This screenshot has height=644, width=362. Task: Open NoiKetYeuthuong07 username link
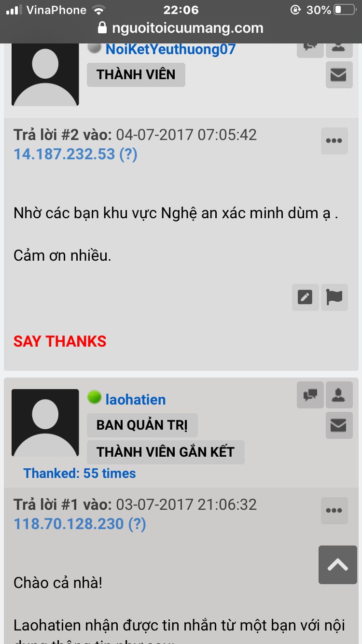[170, 49]
